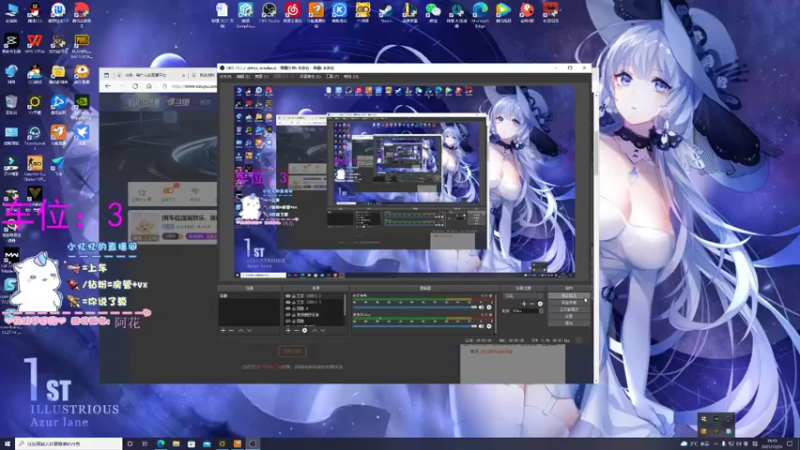Toggle lock on 文本 (GDI+) 3 source
Screen dimensions: 800x450
(293, 302)
